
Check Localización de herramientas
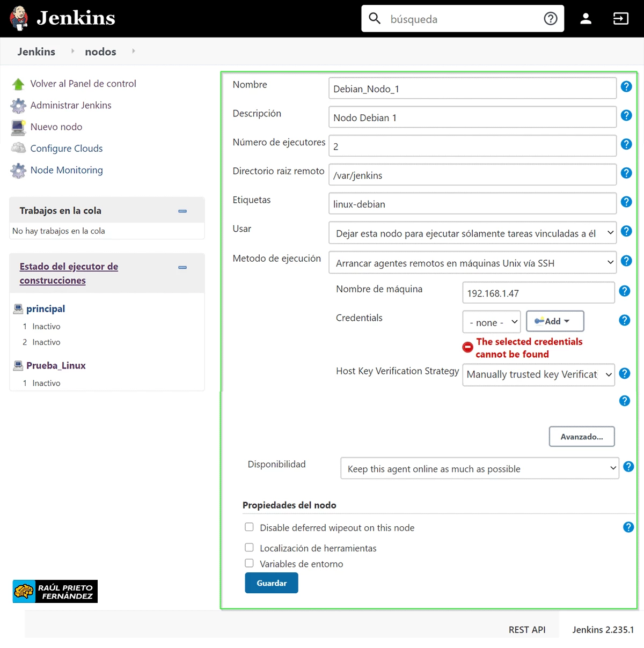point(249,547)
